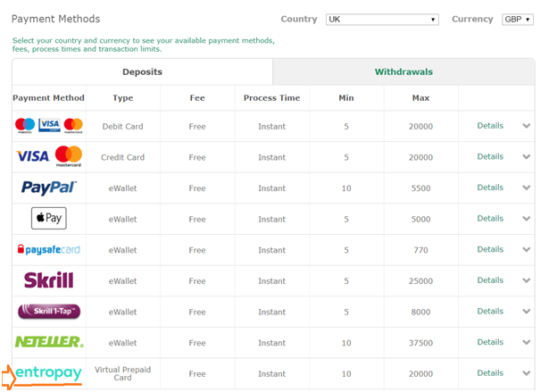Switch to the Deposits tab
The image size is (541, 392).
tap(142, 71)
